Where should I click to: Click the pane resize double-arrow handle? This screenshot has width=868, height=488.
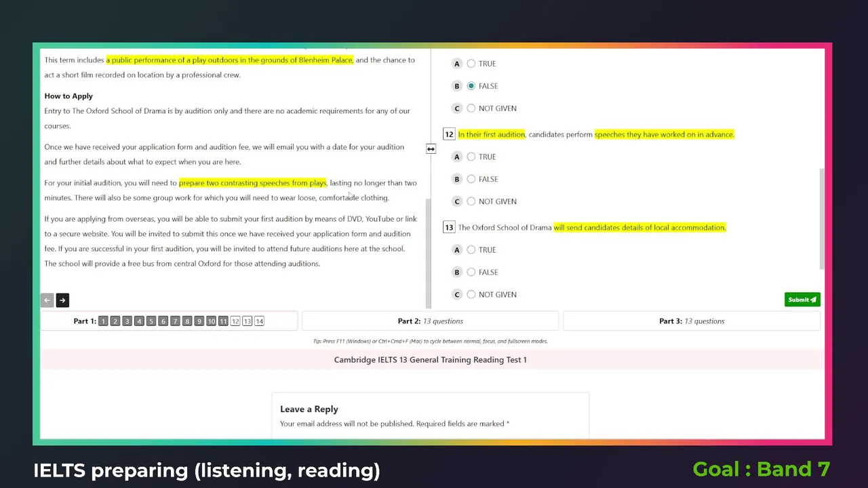coord(431,148)
